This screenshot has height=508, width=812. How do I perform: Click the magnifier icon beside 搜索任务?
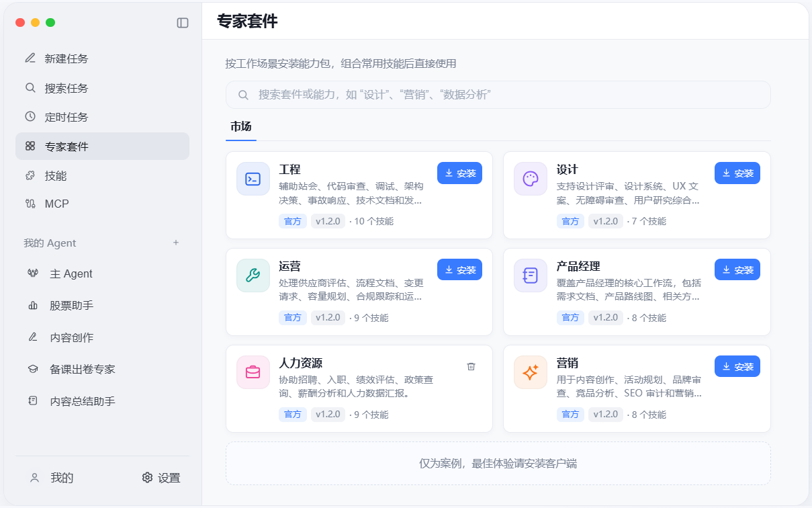[30, 87]
